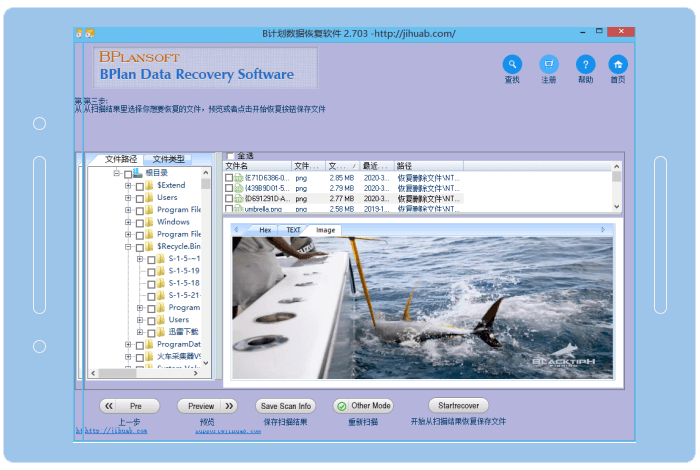Collapse the $Recycle.Bin tree node
The height and width of the screenshot is (470, 700).
pos(128,246)
